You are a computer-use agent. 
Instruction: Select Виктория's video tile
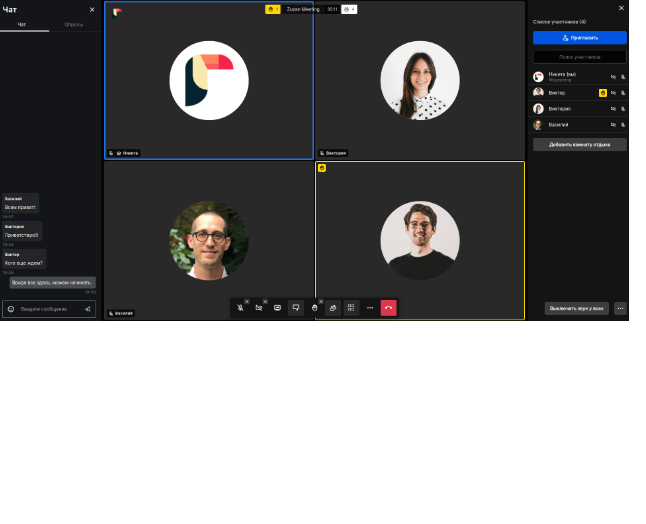pos(420,80)
